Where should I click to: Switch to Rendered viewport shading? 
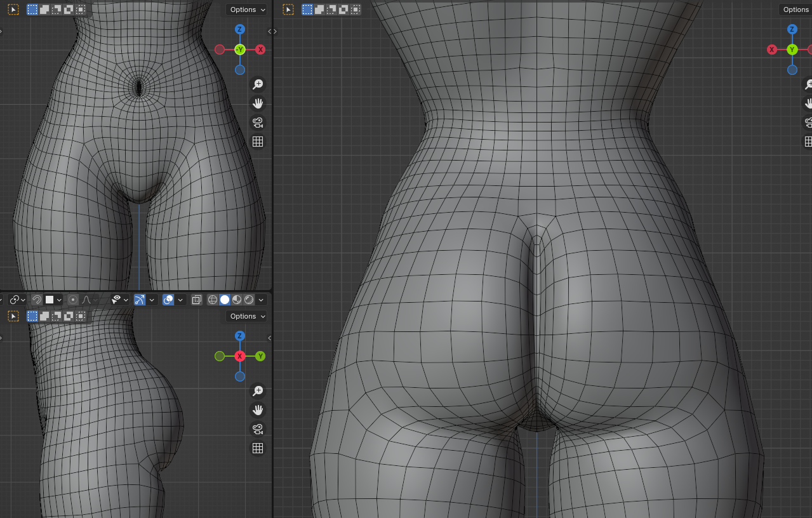(x=249, y=300)
